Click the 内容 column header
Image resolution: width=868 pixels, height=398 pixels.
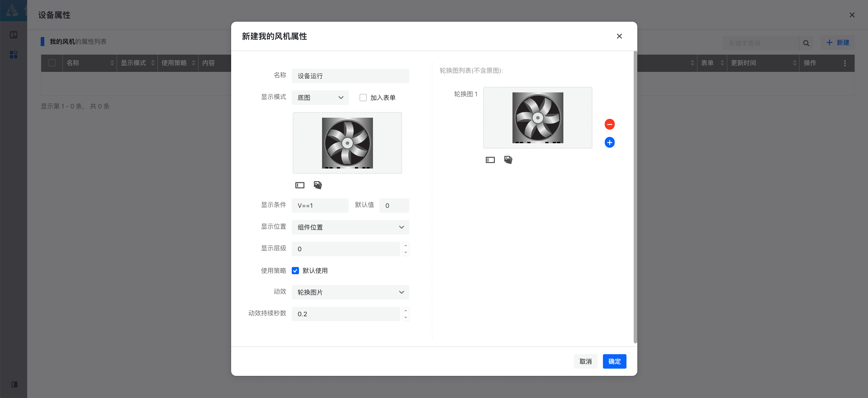[208, 63]
